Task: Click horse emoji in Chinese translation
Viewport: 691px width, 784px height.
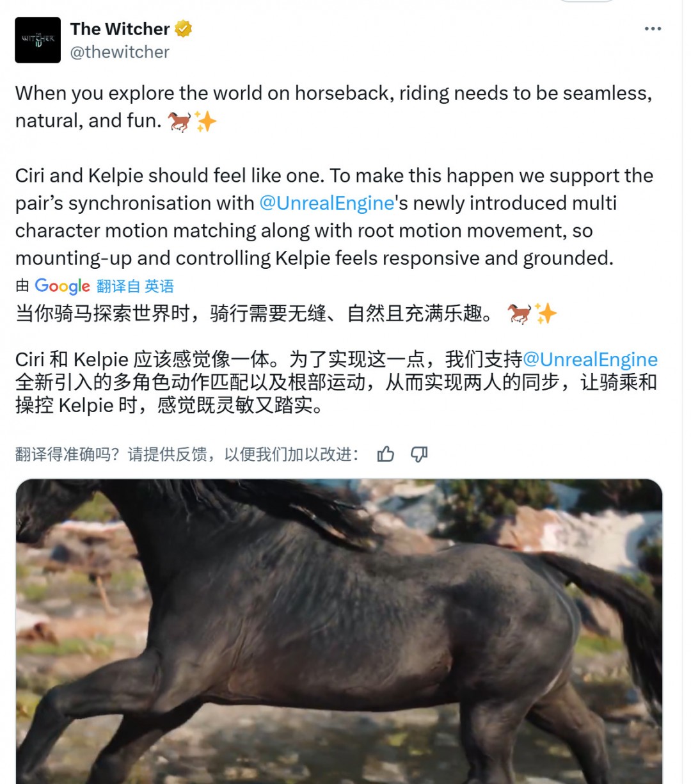Action: click(x=519, y=314)
